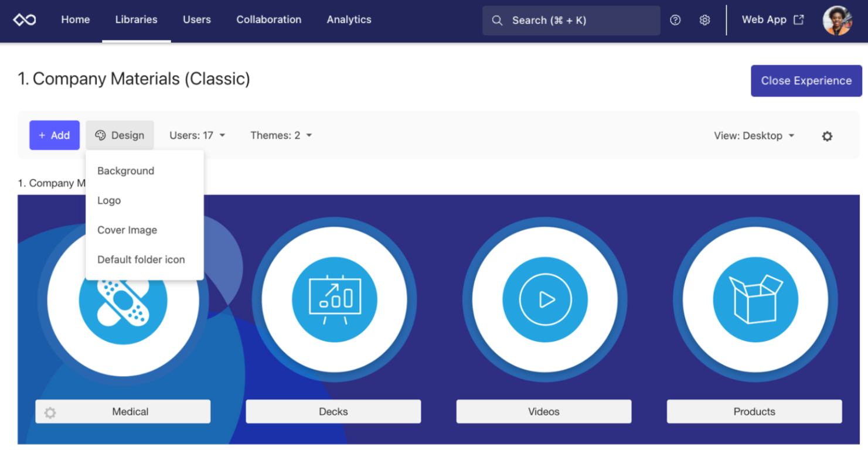Expand the Users: 17 dropdown
The height and width of the screenshot is (450, 868).
pyautogui.click(x=198, y=135)
